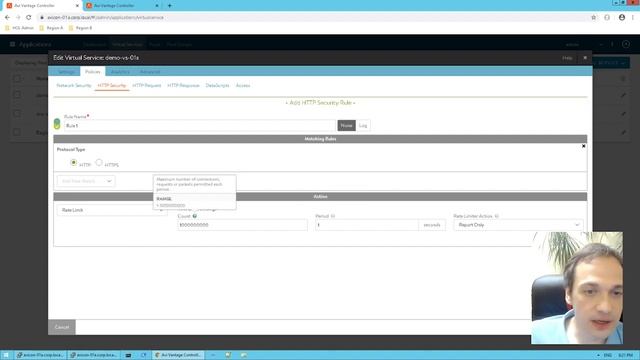Bookmark page with the star icon
Screen dimensions: 640x360
[x=593, y=18]
